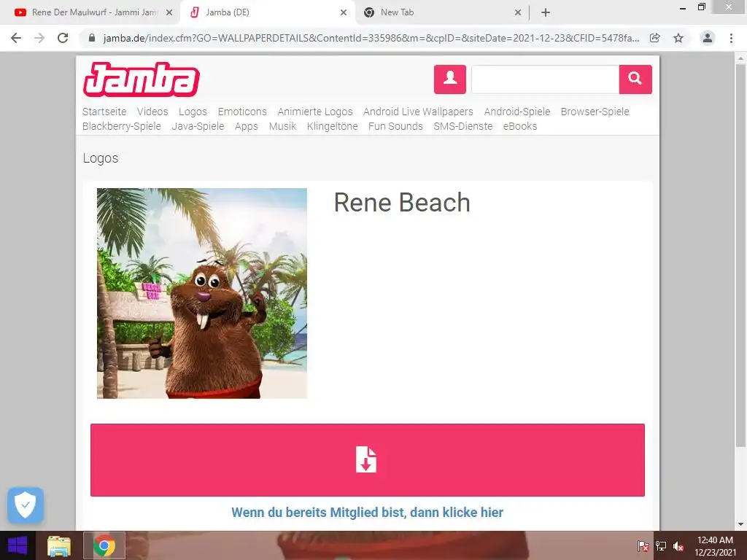Open Videos category
Viewport: 747px width, 560px height.
point(152,112)
